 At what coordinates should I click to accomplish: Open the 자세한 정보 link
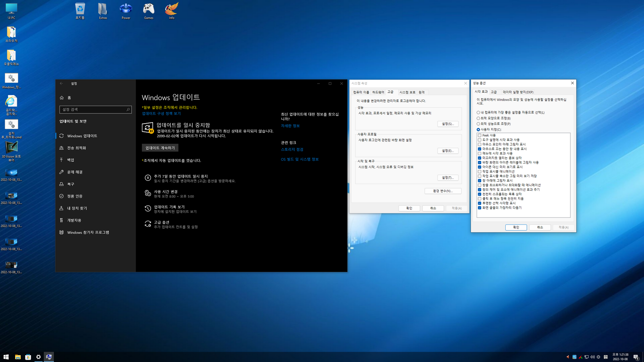pyautogui.click(x=290, y=126)
